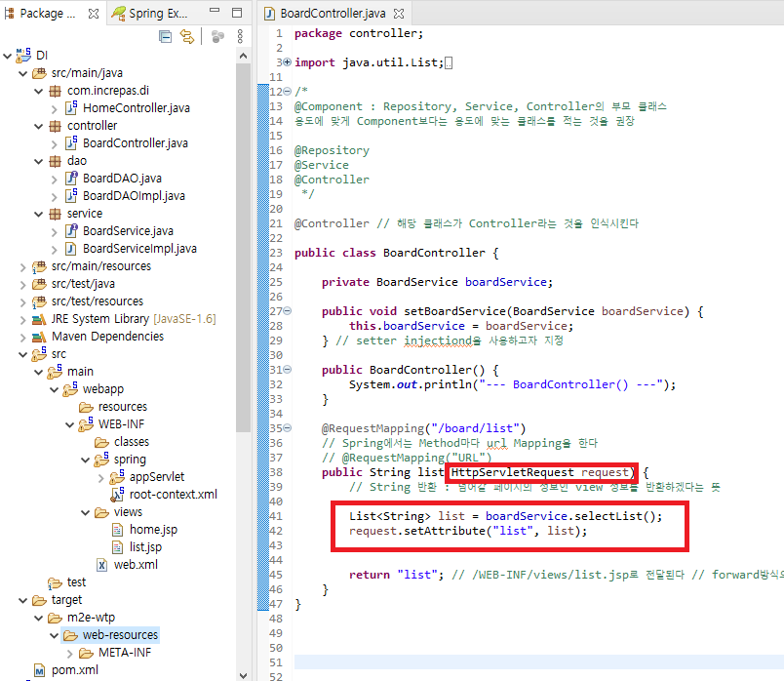784x681 pixels.
Task: Toggle Link with Editor icon
Action: [187, 36]
